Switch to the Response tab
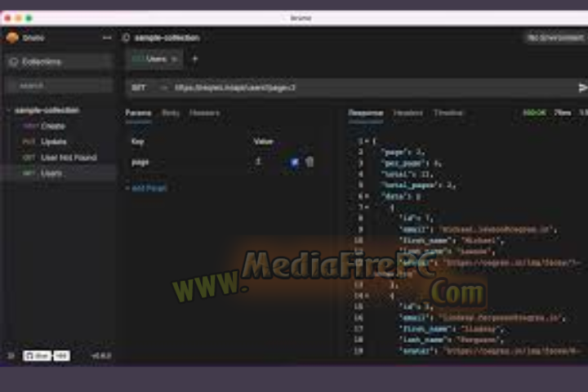Image resolution: width=588 pixels, height=392 pixels. 366,114
